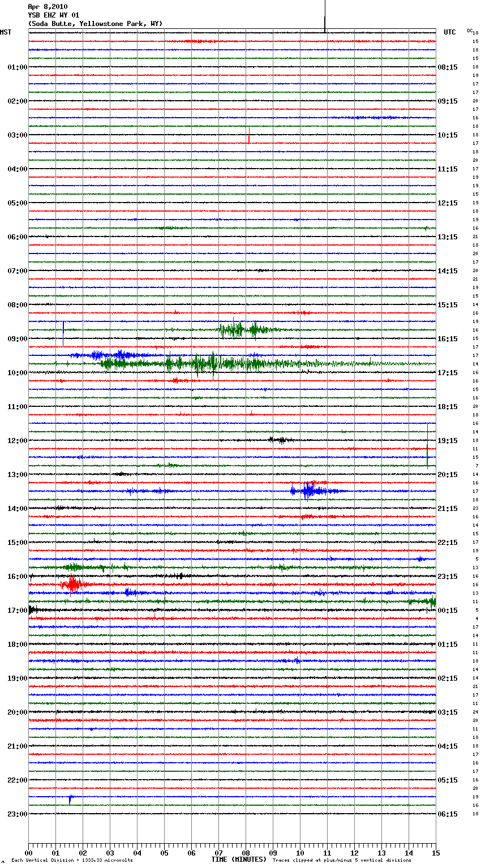The image size is (481, 868).
Task: Select the 03:00 MST time label
Action: click(x=18, y=135)
